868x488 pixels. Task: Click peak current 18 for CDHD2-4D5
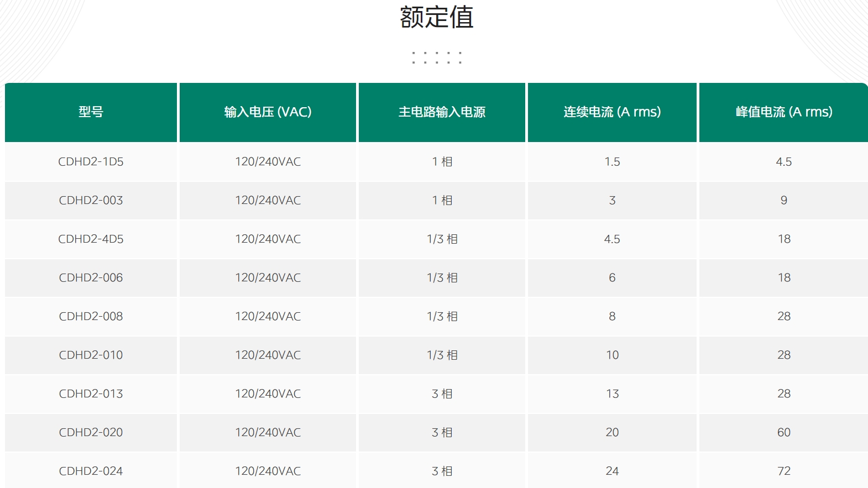point(784,239)
